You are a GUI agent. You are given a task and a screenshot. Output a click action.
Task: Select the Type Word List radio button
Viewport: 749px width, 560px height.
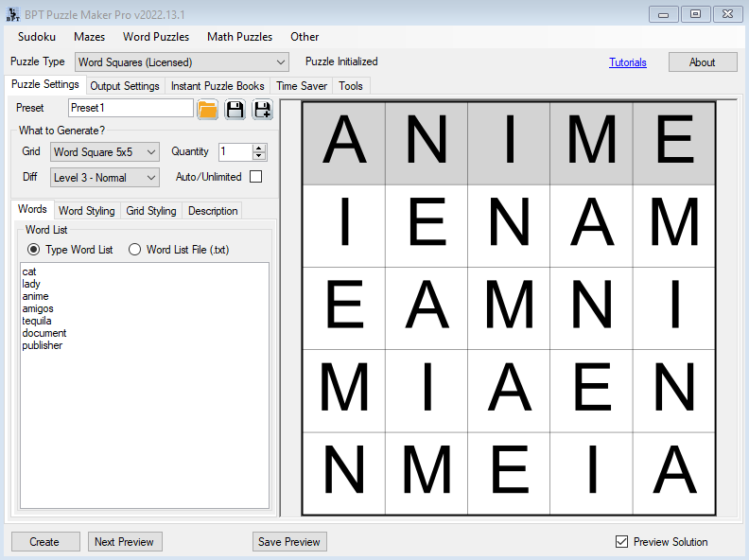[34, 250]
